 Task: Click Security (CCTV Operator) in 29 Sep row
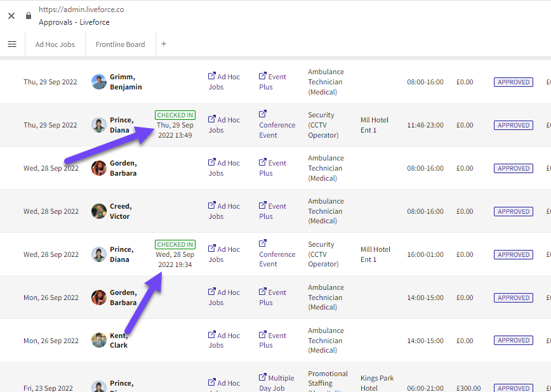click(x=323, y=125)
